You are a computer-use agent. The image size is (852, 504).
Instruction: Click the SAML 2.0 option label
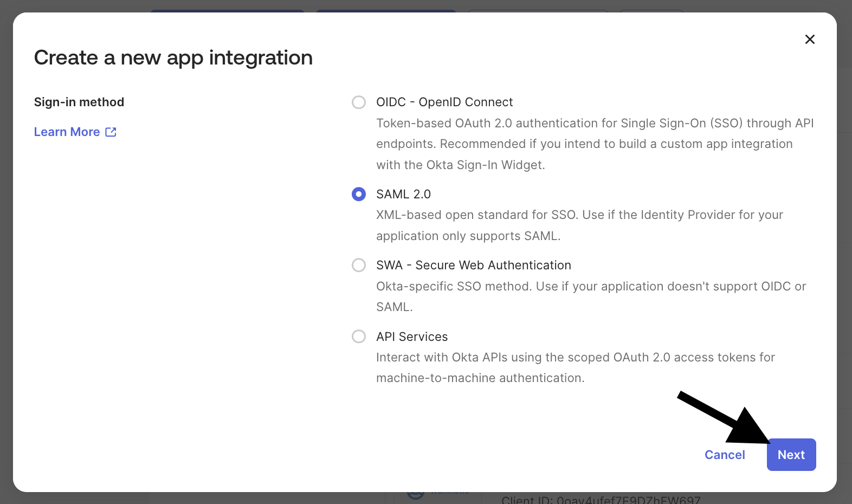pos(403,194)
